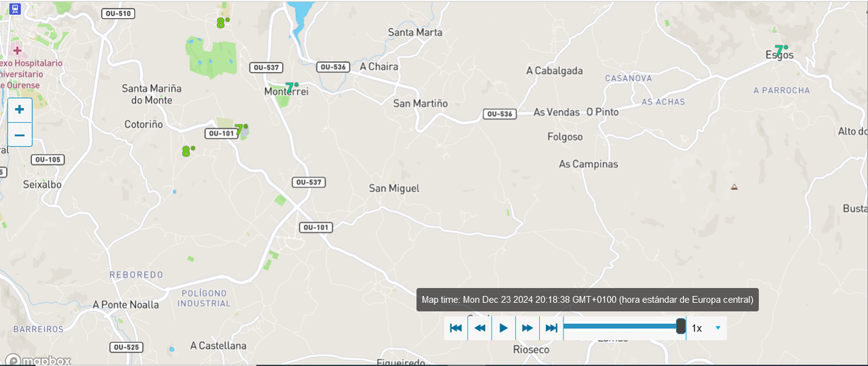Click the OU-105 road shield
The image size is (868, 366).
click(x=47, y=160)
